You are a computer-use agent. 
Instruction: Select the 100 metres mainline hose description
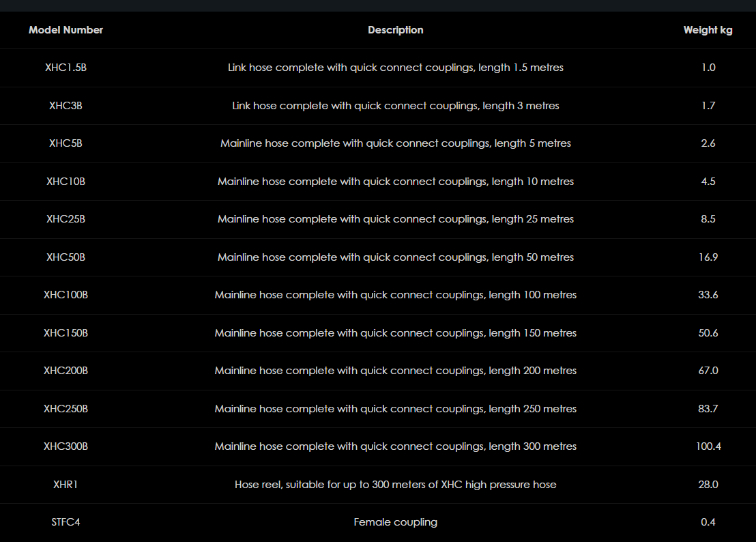(x=395, y=295)
